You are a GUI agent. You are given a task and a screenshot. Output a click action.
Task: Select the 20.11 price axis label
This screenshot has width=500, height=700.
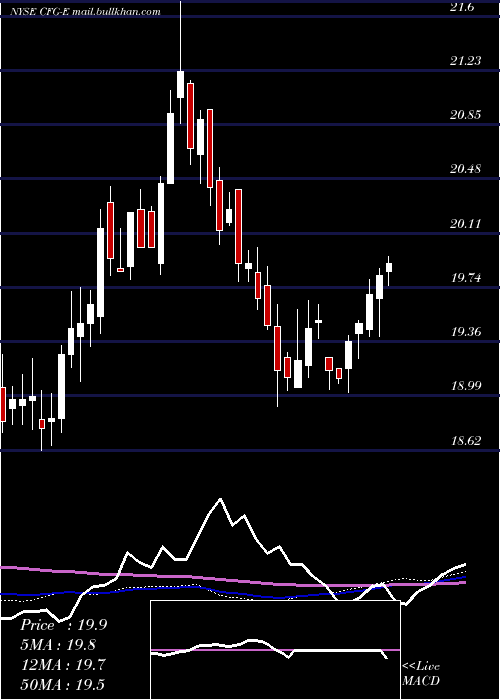(466, 223)
